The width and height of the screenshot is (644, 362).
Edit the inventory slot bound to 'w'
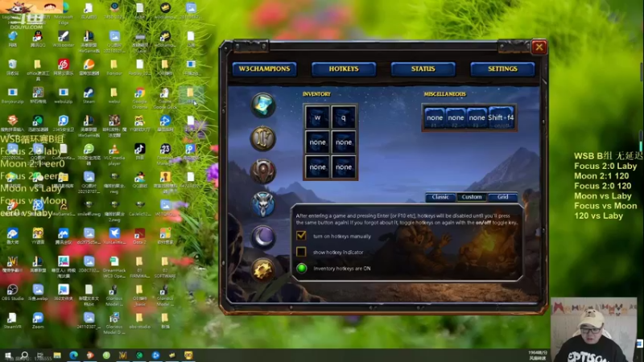[317, 117]
